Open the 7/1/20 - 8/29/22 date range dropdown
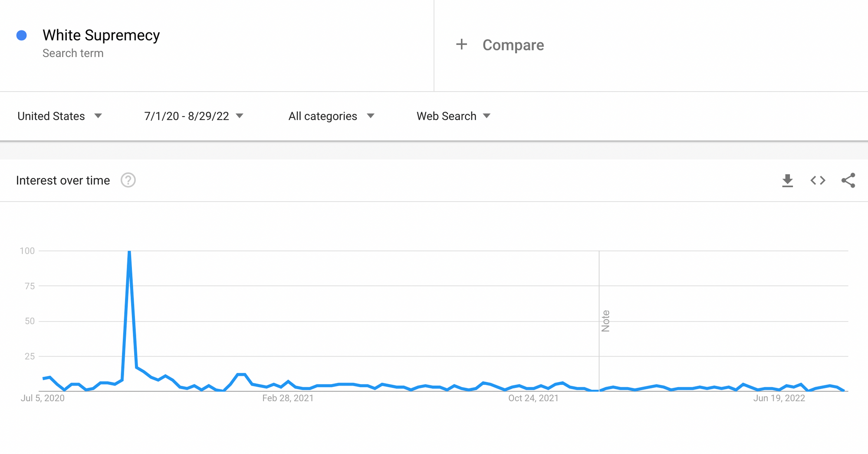The height and width of the screenshot is (454, 868). pos(194,116)
